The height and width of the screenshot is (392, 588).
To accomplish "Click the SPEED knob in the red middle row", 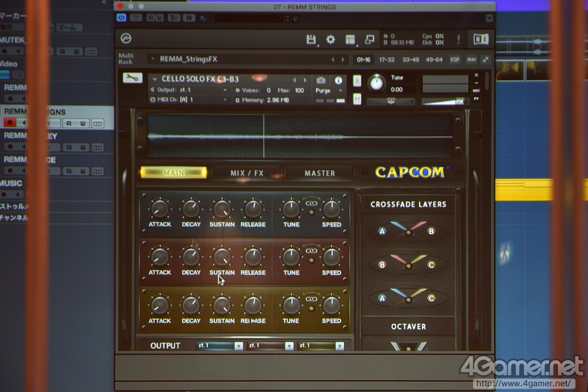I will pyautogui.click(x=331, y=258).
